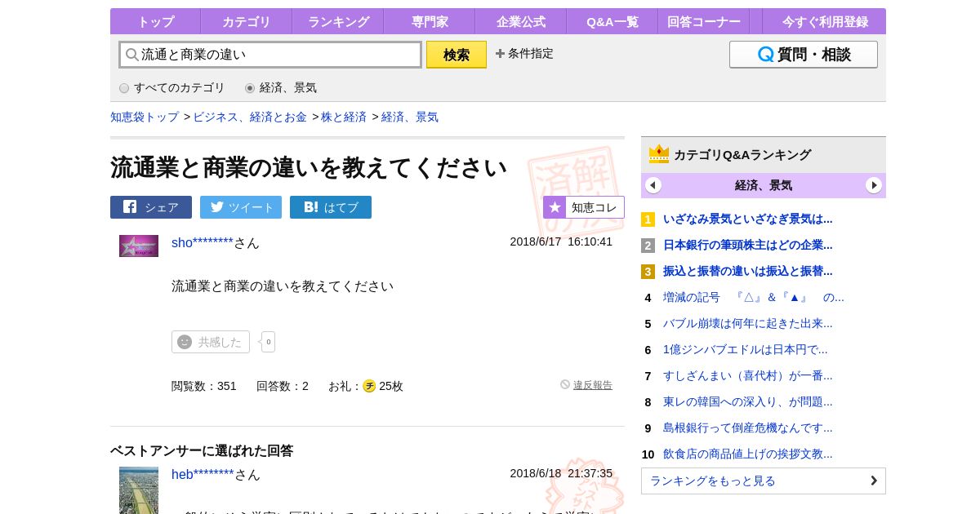The image size is (980, 514).
Task: Select 経済、景気 radio button
Action: (250, 88)
